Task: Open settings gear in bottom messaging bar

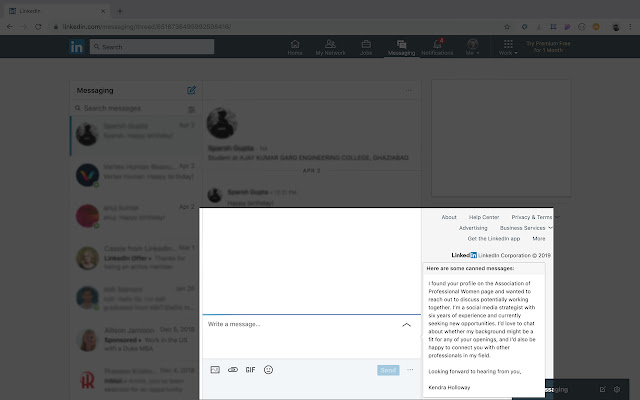Action: click(617, 389)
